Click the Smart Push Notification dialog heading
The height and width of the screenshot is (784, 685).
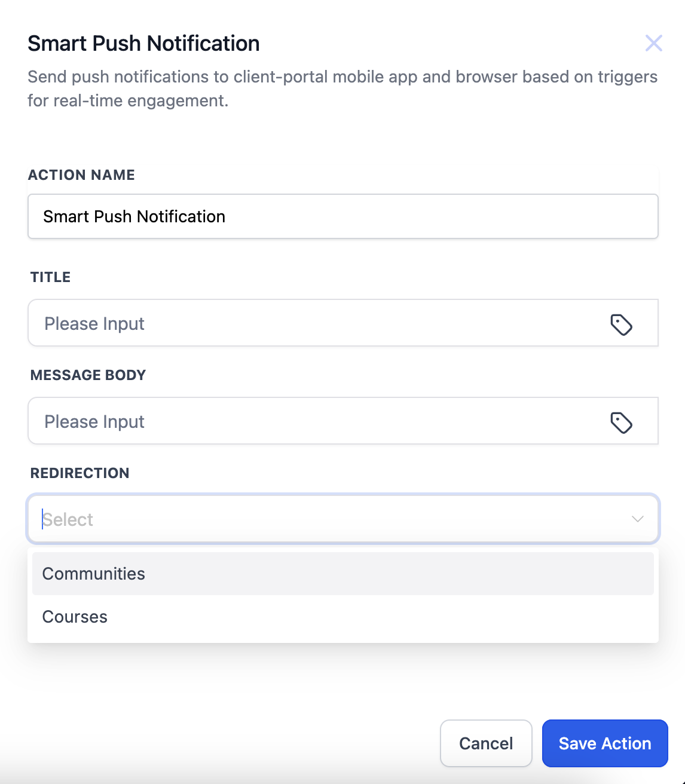point(143,44)
